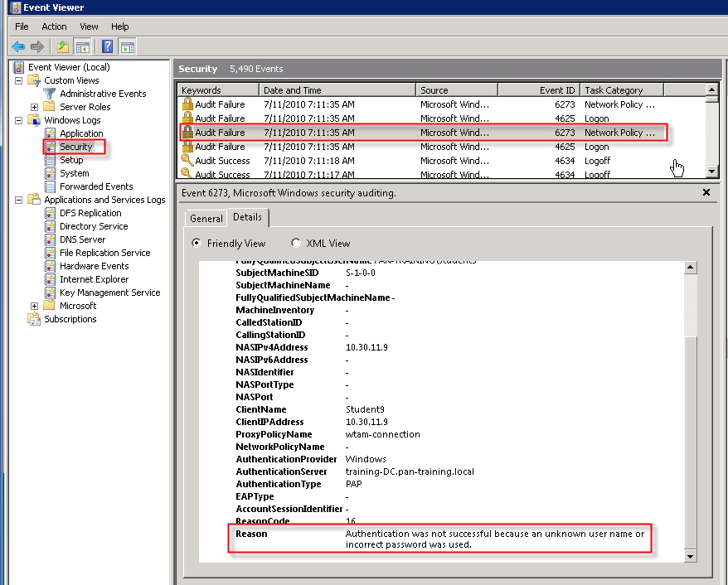The height and width of the screenshot is (585, 728).
Task: Collapse the Custom Views tree node
Action: pyautogui.click(x=19, y=80)
